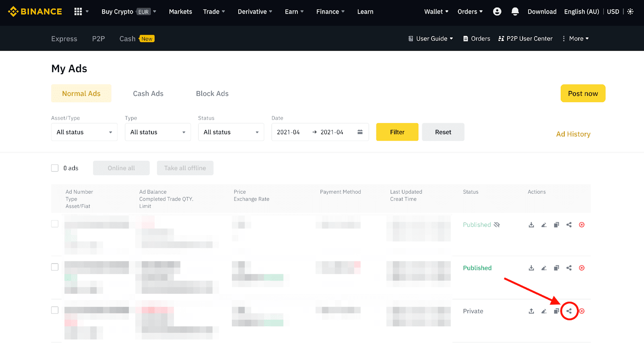Screen dimensions: 644x346
Task: Switch to the Normal Ads tab
Action: [81, 93]
